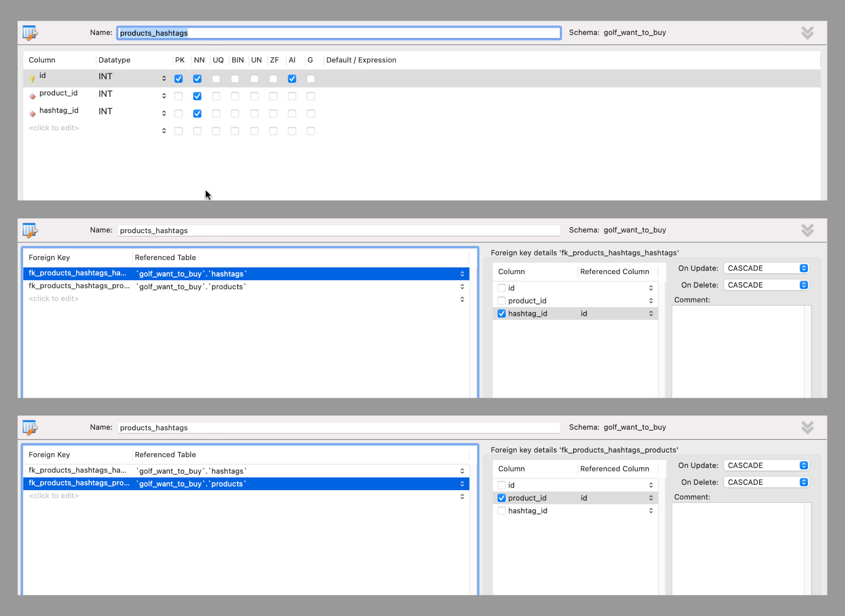The height and width of the screenshot is (616, 845).
Task: Click the table icon in the fk_products_hashtags_products details panel
Action: 30,428
